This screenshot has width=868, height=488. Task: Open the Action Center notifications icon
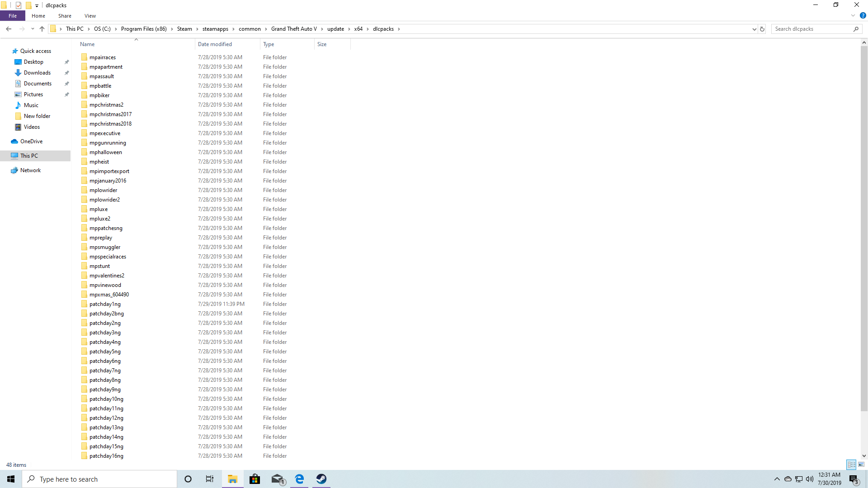tap(854, 479)
